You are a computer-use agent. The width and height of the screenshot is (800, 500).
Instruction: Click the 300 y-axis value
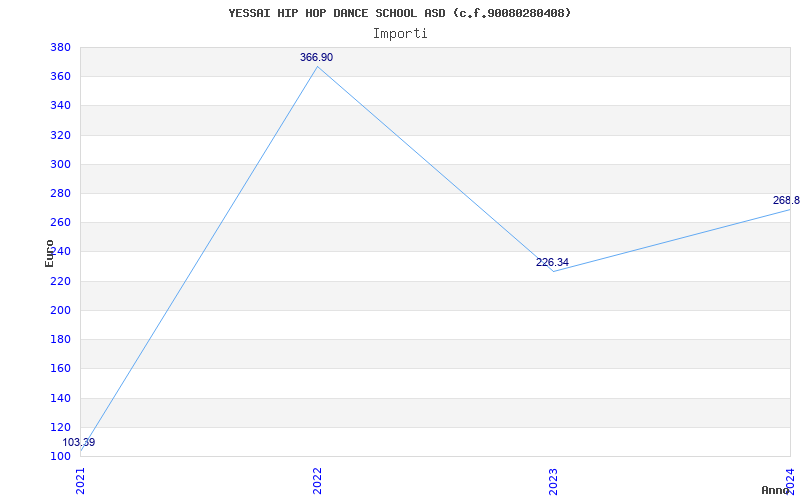click(x=60, y=164)
